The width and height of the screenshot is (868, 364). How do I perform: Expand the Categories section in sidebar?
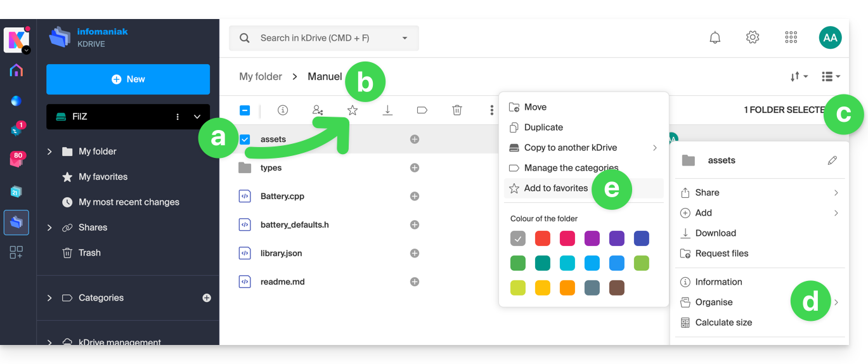click(49, 298)
